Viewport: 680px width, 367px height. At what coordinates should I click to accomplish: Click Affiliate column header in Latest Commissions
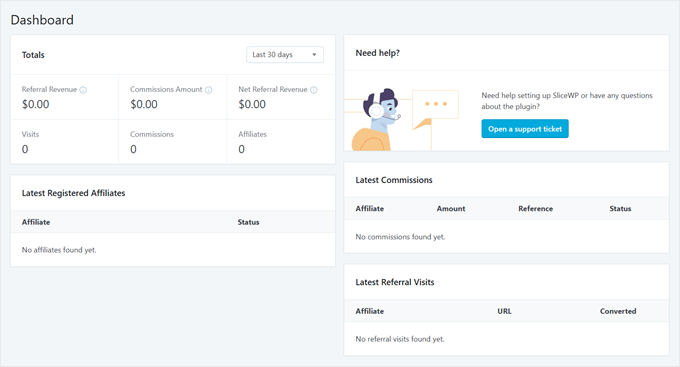pos(369,209)
